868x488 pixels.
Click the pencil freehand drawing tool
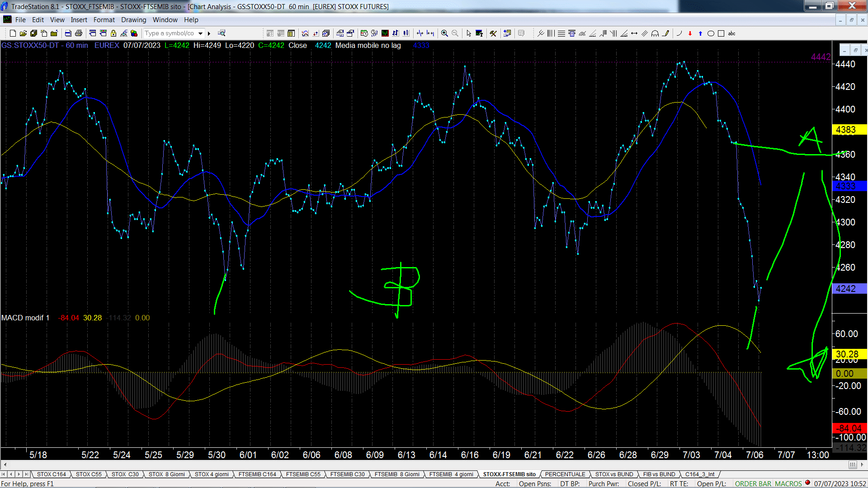pos(665,33)
